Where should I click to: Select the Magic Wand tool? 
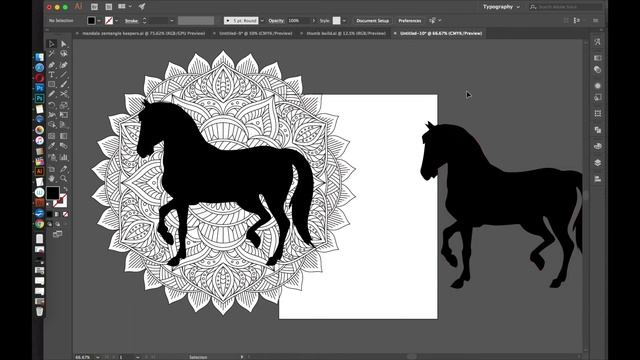pyautogui.click(x=52, y=54)
